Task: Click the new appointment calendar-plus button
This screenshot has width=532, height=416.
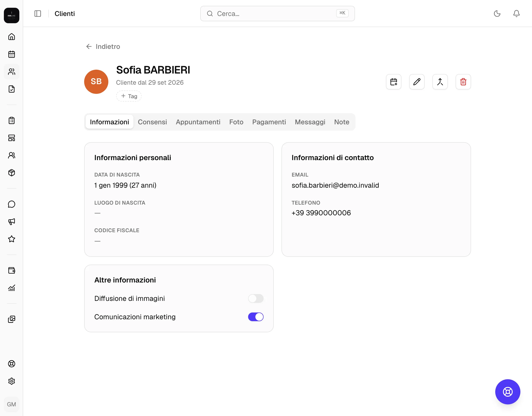Action: click(x=393, y=82)
